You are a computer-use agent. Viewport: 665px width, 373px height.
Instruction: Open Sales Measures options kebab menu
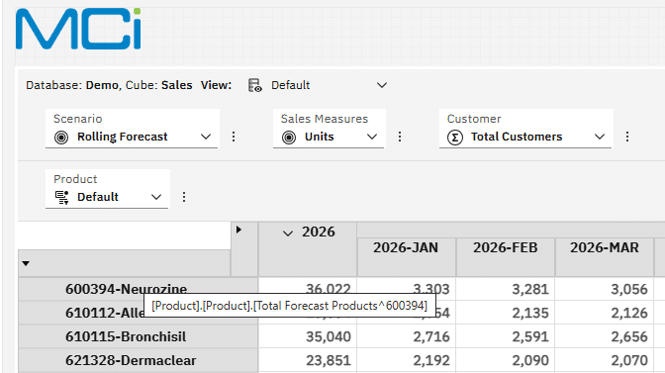(x=400, y=137)
